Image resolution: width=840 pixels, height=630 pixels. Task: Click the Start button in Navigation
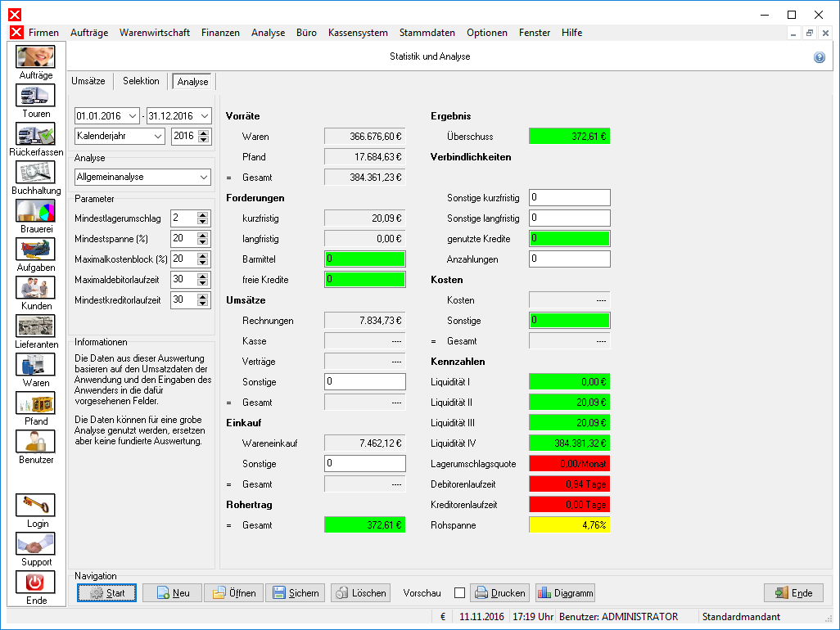coord(106,593)
